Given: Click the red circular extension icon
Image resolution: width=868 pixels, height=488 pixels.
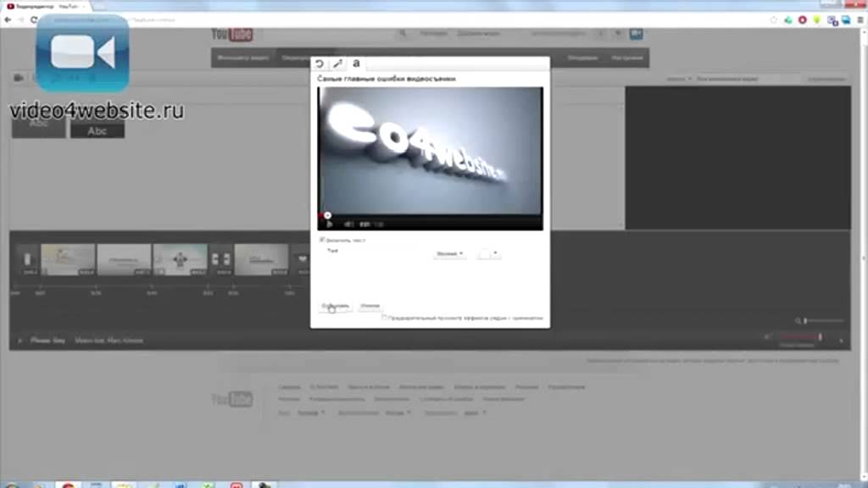Looking at the screenshot, I should pyautogui.click(x=802, y=20).
